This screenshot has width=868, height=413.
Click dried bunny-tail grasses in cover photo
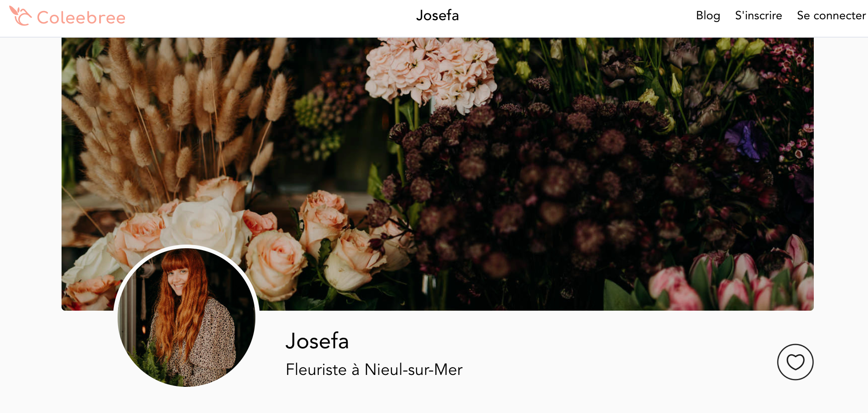click(x=175, y=115)
